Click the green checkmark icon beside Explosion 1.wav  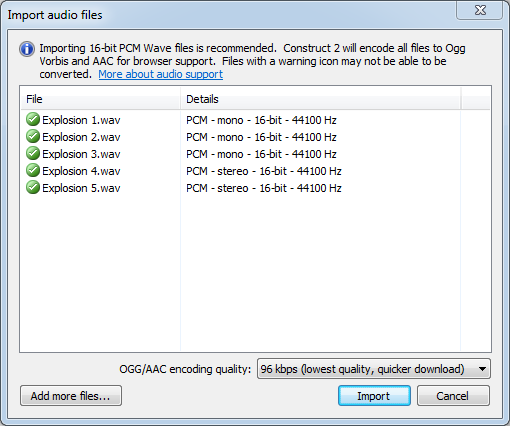[x=33, y=119]
